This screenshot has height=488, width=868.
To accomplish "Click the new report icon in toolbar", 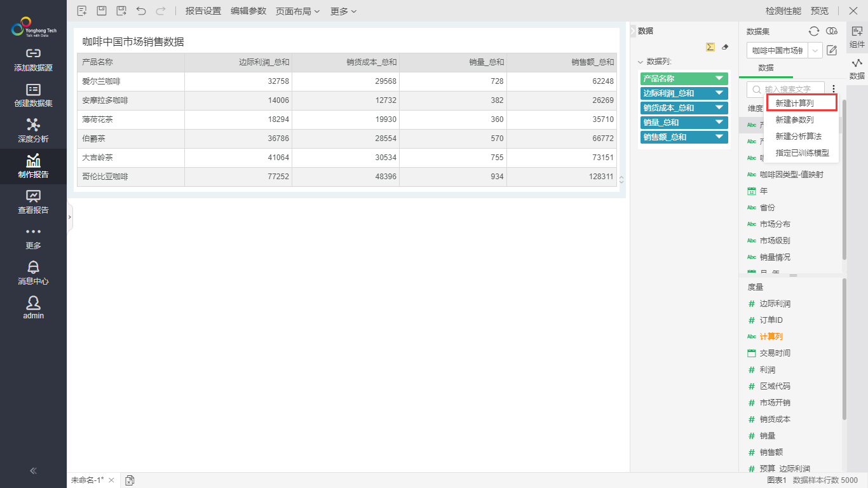I will pyautogui.click(x=81, y=11).
